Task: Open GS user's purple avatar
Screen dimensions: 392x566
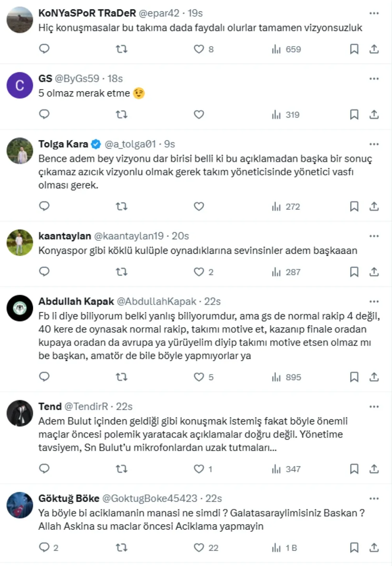Action: (20, 85)
